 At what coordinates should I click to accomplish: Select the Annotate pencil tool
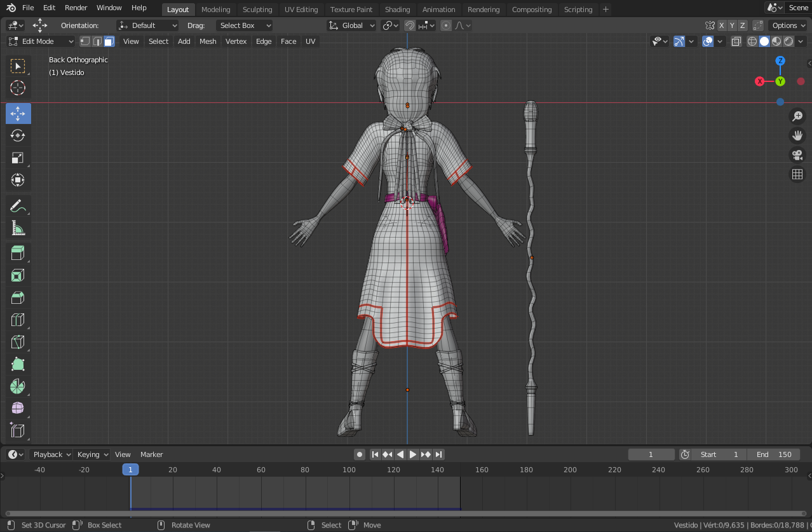coord(18,206)
